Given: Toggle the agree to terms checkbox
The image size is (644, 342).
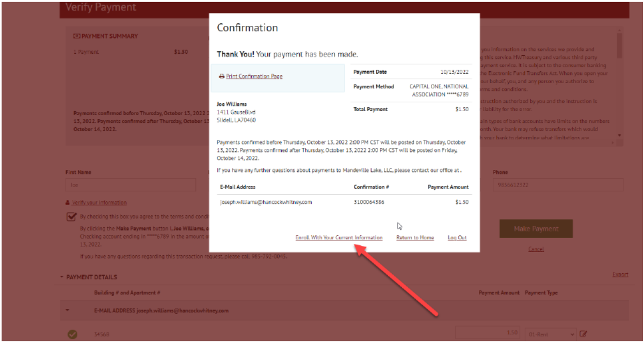Looking at the screenshot, I should (x=72, y=217).
